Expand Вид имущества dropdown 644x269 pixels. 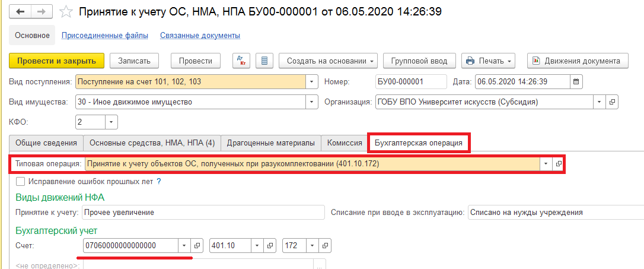[312, 102]
